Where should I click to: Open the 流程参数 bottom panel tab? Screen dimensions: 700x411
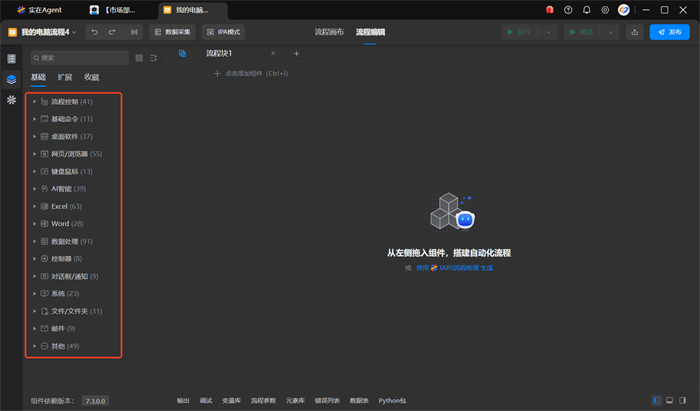[263, 401]
